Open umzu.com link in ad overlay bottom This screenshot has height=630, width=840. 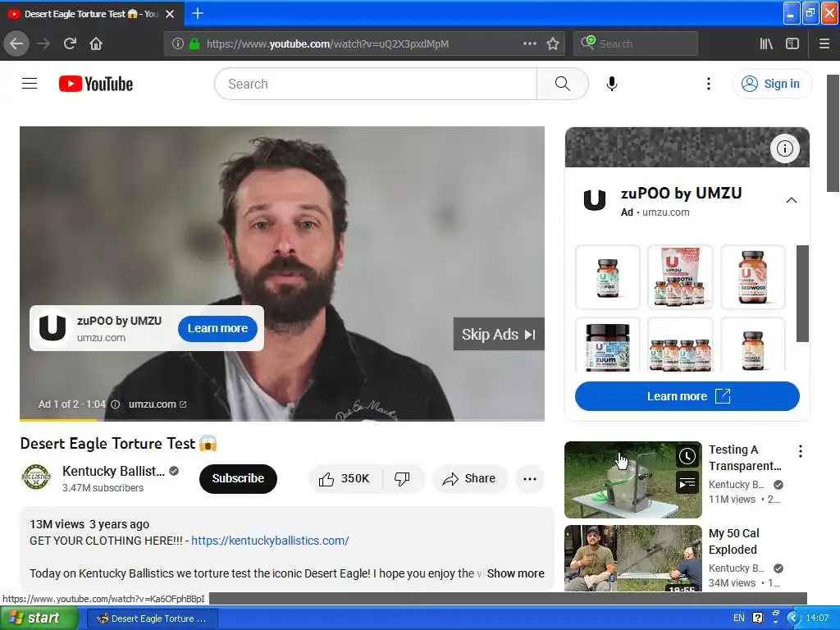click(157, 404)
